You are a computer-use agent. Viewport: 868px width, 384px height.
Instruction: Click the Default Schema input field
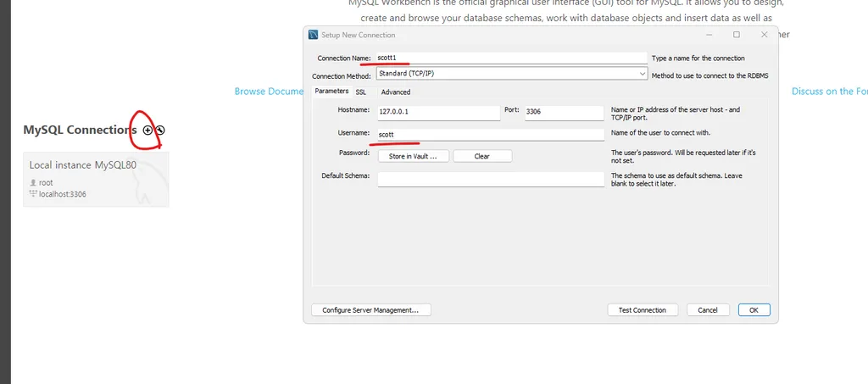[x=491, y=179]
